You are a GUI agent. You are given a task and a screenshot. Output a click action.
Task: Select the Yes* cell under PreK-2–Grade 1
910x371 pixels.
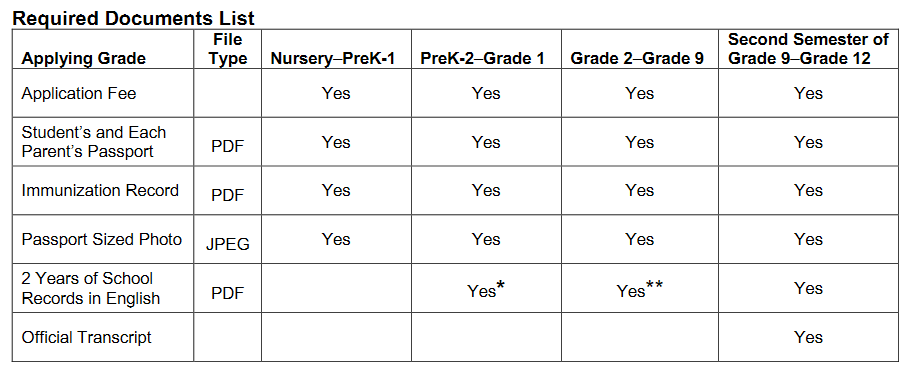(486, 290)
